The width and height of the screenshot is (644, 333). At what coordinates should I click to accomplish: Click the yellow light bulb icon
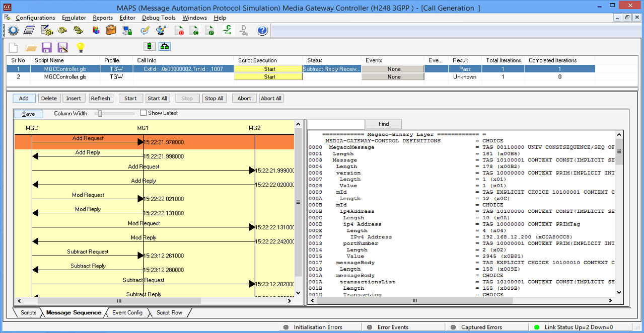pos(80,48)
